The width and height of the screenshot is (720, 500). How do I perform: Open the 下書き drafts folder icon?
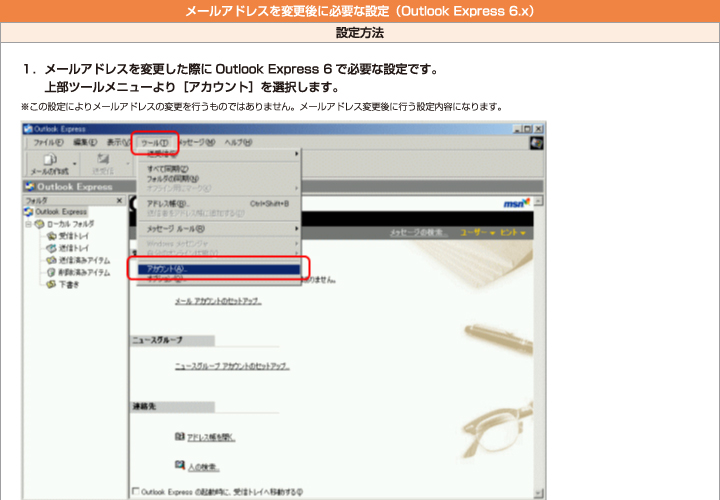click(x=52, y=285)
